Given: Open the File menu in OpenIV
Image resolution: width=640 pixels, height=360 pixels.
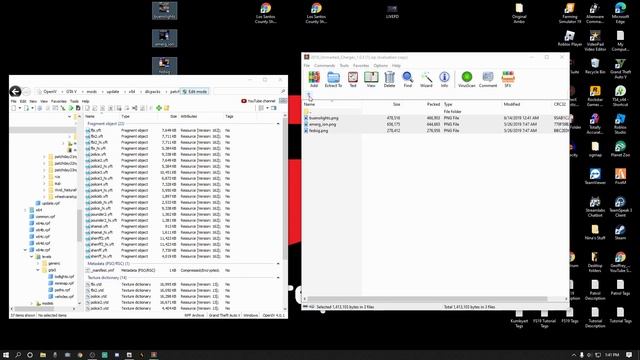Looking at the screenshot, I should (13, 101).
